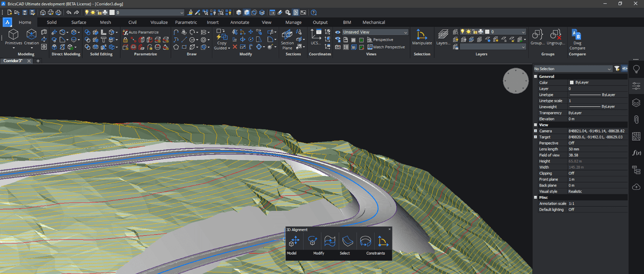Viewport: 644px width, 274px height.
Task: Switch to the Surface ribbon tab
Action: point(79,22)
